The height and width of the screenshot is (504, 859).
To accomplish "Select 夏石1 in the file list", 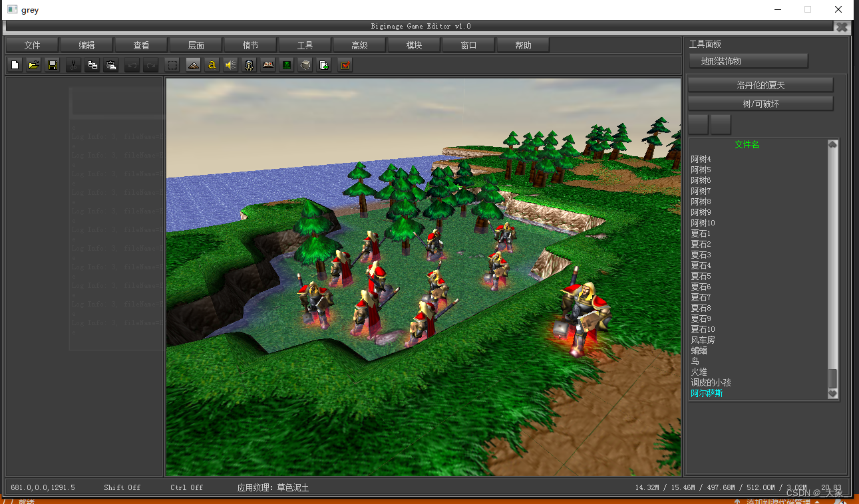I will tap(701, 234).
